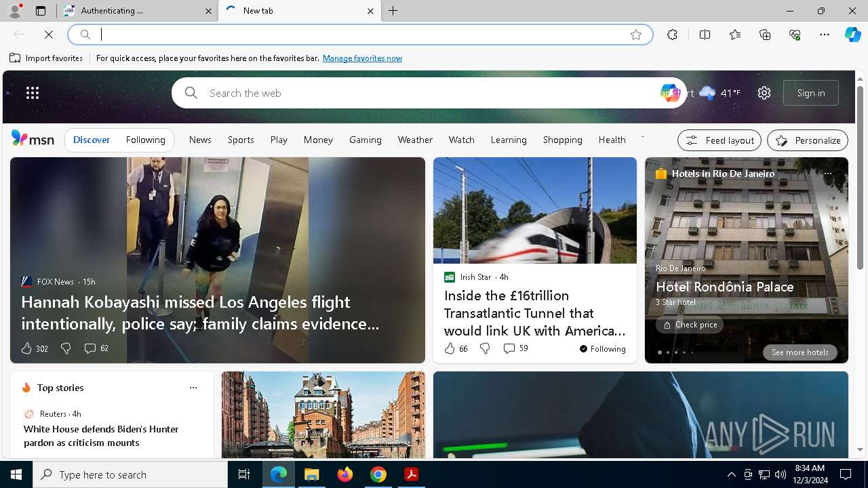Open comments on the Hannah Kobayashi story

[x=96, y=348]
